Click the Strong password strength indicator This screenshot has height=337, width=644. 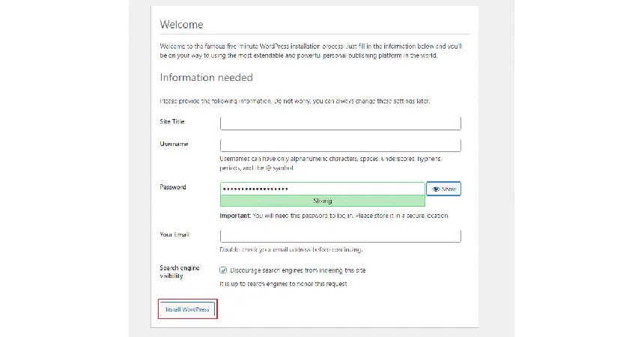click(x=323, y=201)
